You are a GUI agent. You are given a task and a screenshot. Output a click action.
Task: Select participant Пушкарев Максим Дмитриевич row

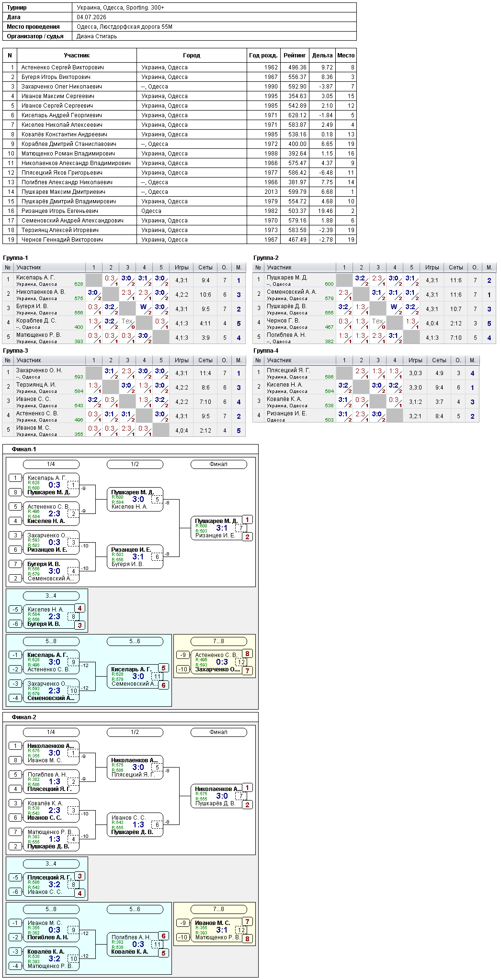(x=180, y=192)
